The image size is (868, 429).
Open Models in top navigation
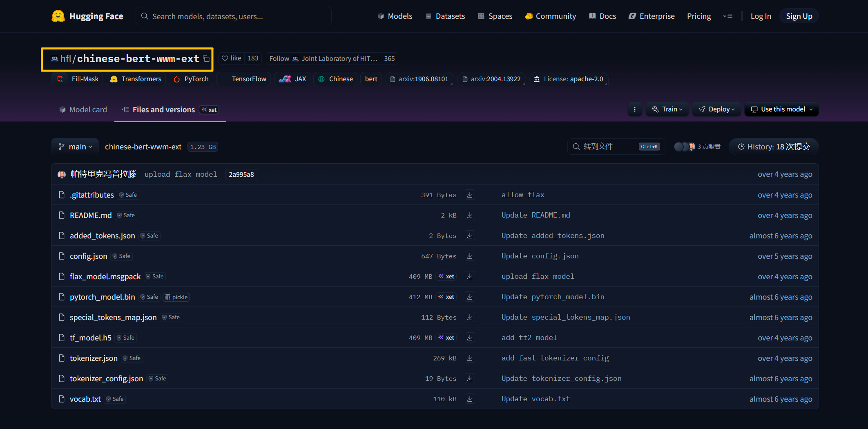point(395,16)
